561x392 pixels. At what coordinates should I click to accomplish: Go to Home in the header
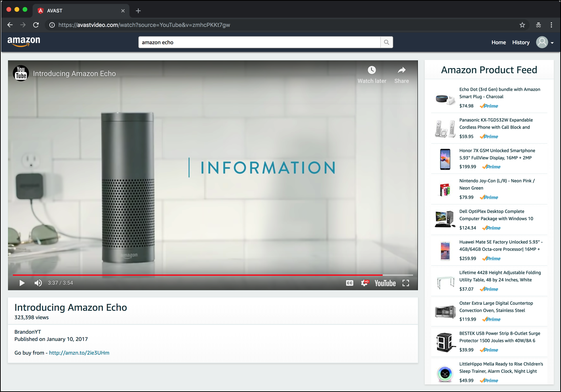click(499, 42)
